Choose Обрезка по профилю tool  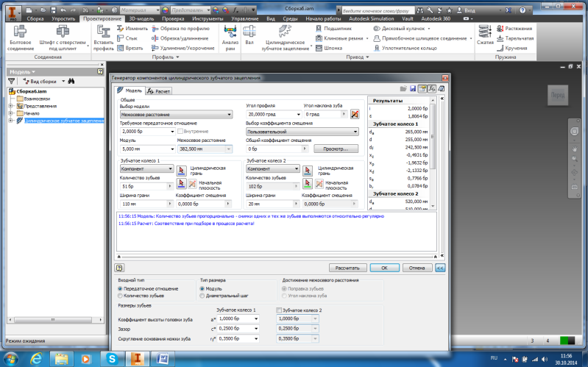point(180,29)
